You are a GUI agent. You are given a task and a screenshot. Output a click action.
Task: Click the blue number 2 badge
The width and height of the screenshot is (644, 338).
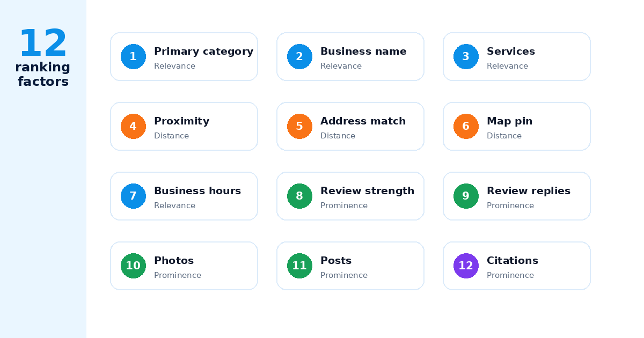(299, 56)
